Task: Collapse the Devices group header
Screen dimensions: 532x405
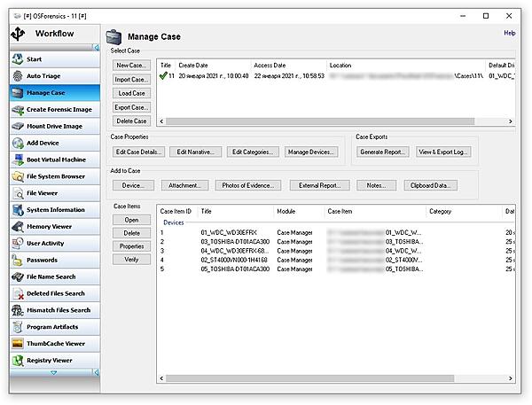Action: 174,222
